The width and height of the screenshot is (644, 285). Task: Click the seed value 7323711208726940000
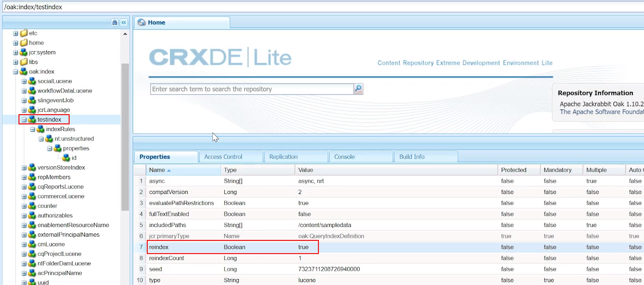pyautogui.click(x=329, y=269)
